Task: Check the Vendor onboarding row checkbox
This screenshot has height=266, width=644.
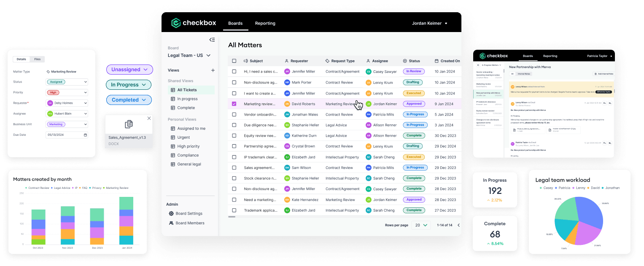Action: tap(234, 115)
